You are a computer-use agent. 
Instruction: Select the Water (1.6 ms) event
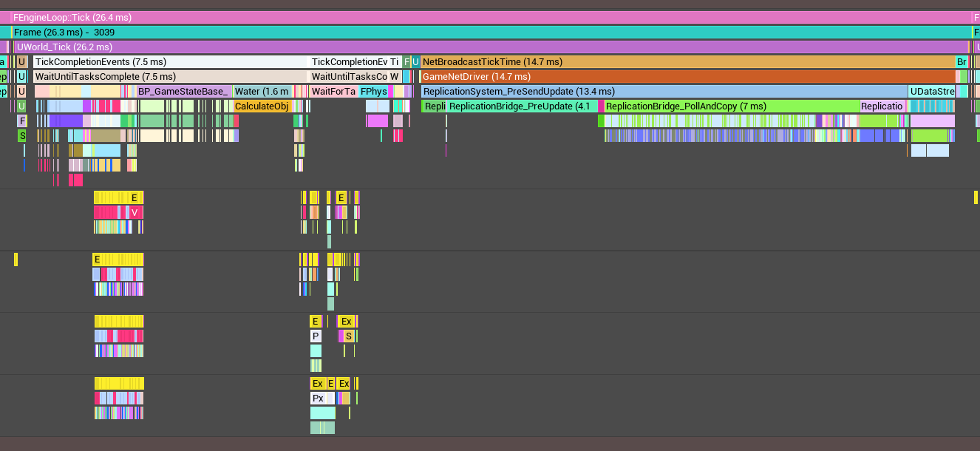[262, 92]
